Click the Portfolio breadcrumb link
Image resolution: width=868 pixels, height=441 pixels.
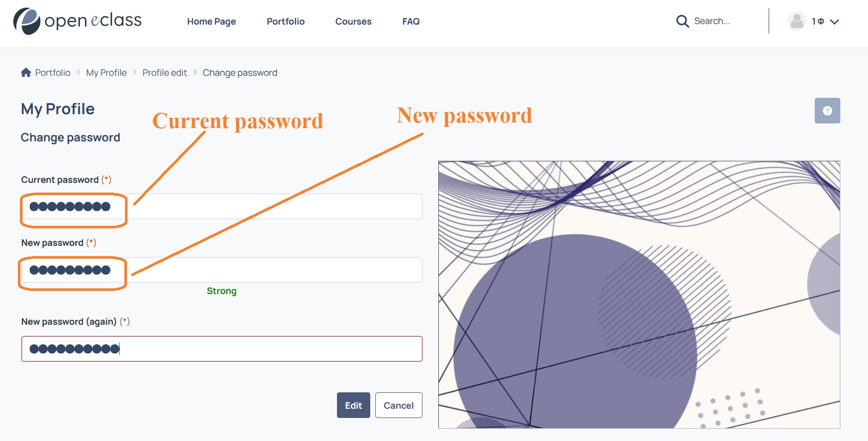[x=53, y=73]
